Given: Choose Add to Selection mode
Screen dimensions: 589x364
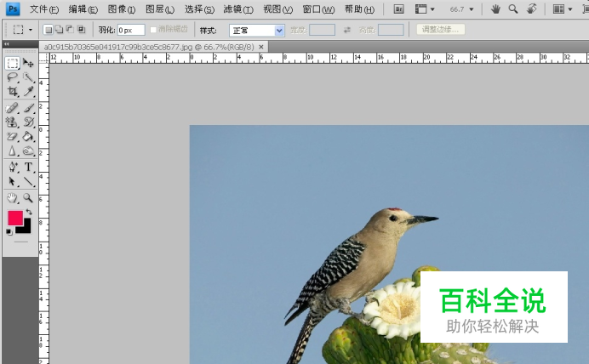Looking at the screenshot, I should (x=59, y=30).
